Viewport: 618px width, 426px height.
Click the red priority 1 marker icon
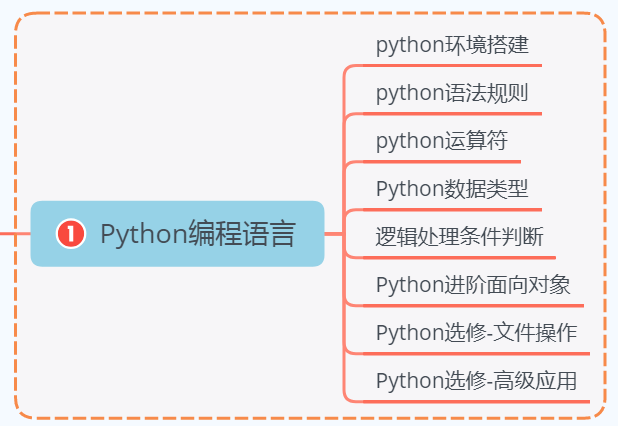coord(71,234)
